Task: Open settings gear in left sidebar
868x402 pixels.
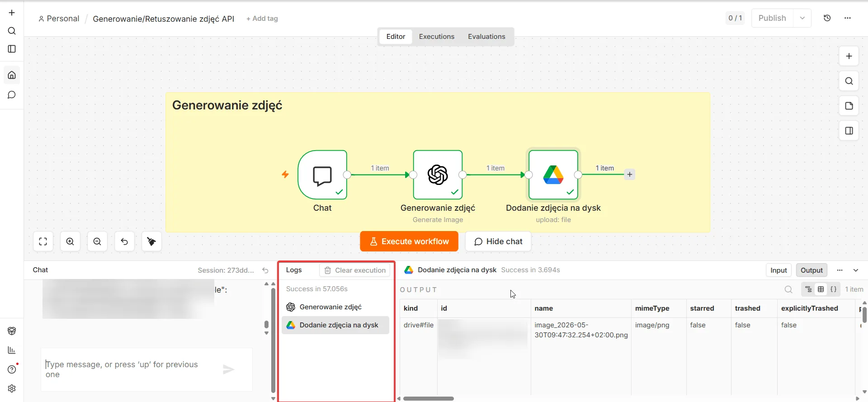Action: pyautogui.click(x=12, y=388)
